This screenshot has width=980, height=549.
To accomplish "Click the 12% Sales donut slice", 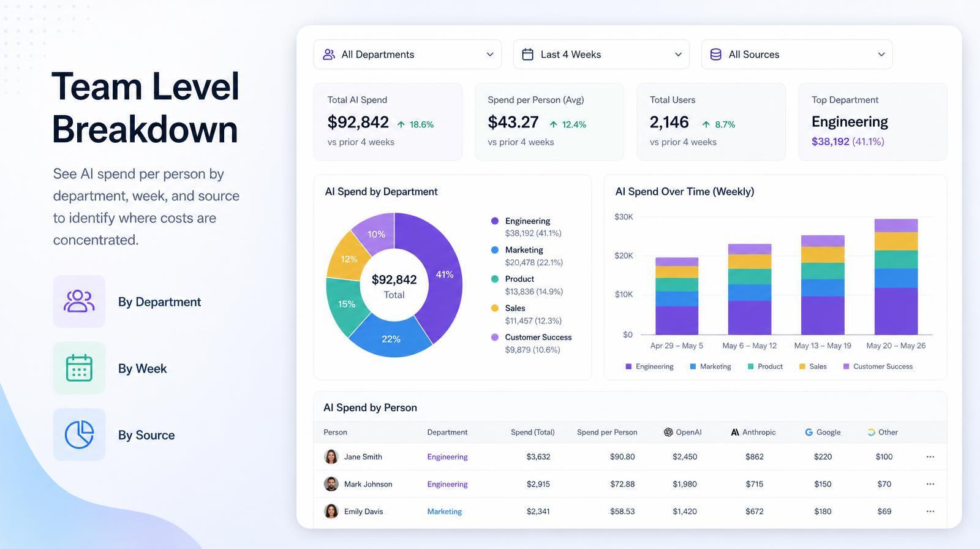I will click(349, 259).
